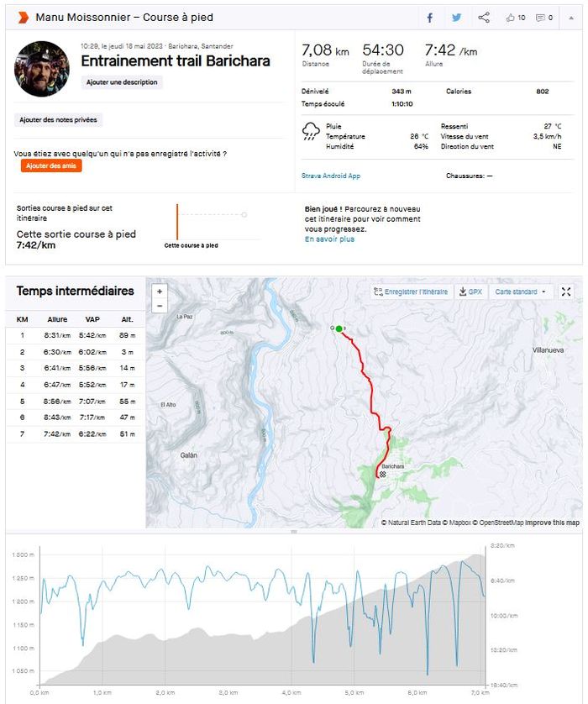Click Ajouter des notes privées

click(x=59, y=120)
